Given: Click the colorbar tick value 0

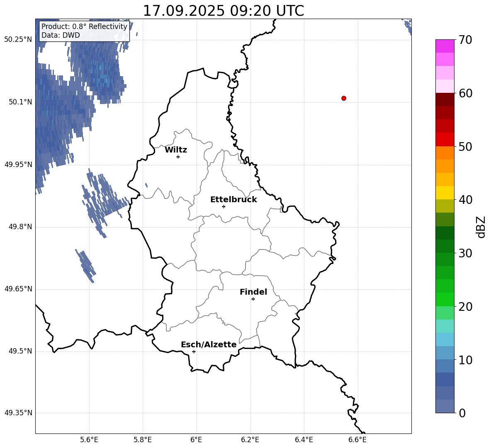Looking at the screenshot, I should (x=462, y=413).
